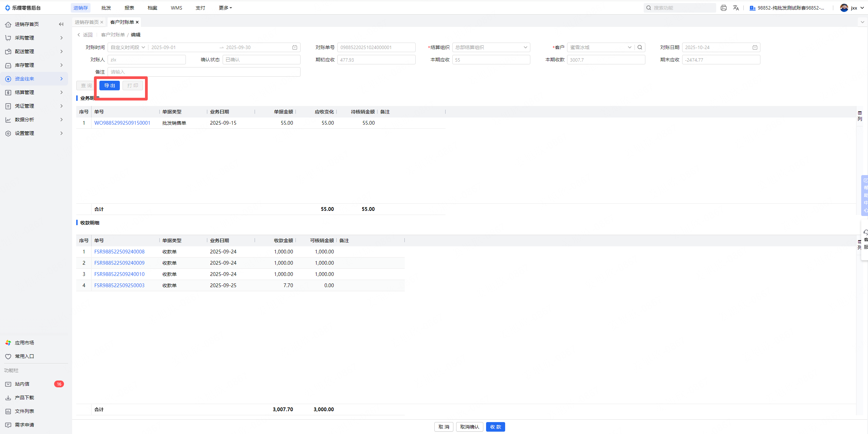The image size is (868, 434).
Task: Click the 备注 input field
Action: click(204, 72)
